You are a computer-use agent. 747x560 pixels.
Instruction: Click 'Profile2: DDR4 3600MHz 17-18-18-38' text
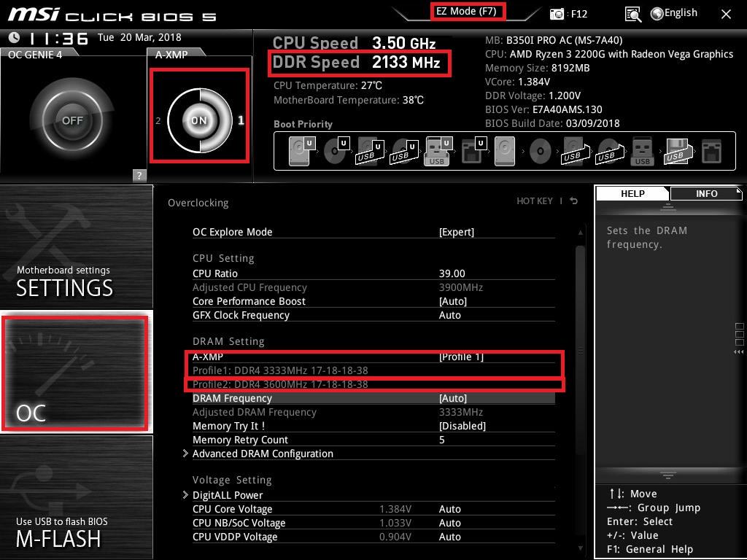pos(280,384)
